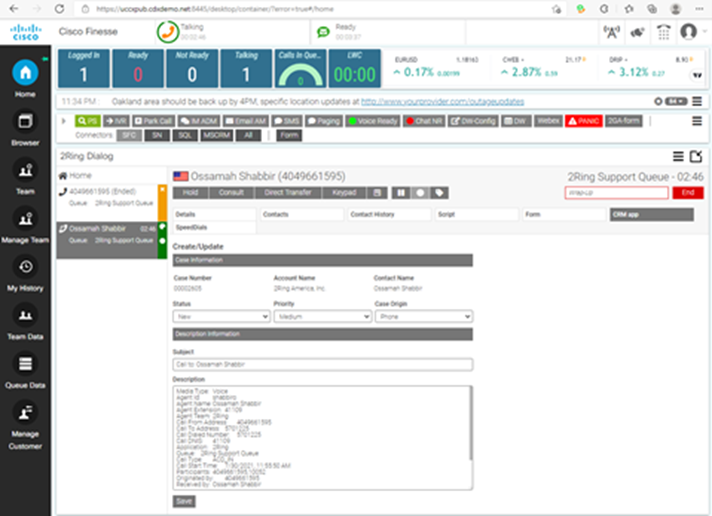
Task: Open the dialpad phone icon in header
Action: click(x=663, y=32)
